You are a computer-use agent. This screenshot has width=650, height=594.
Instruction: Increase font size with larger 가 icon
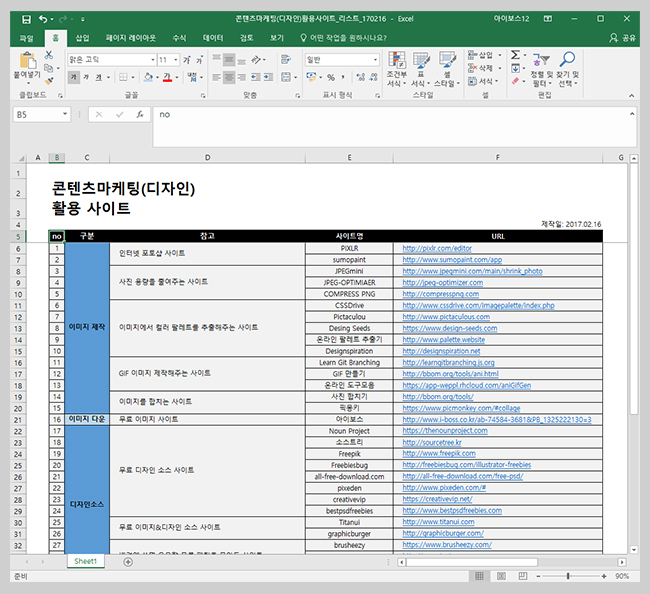coord(187,60)
